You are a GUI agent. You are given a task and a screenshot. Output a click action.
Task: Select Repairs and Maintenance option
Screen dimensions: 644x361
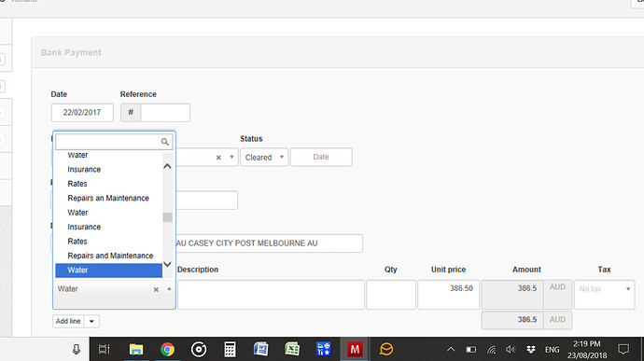(110, 256)
